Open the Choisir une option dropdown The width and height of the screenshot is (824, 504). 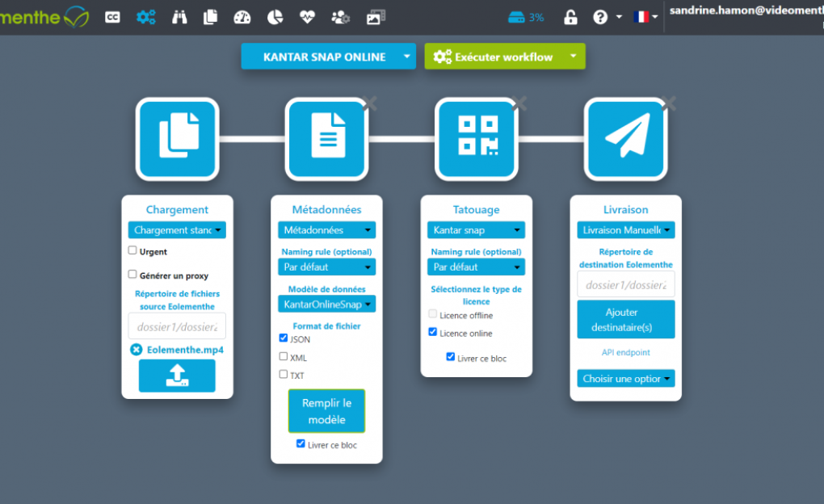pos(625,379)
